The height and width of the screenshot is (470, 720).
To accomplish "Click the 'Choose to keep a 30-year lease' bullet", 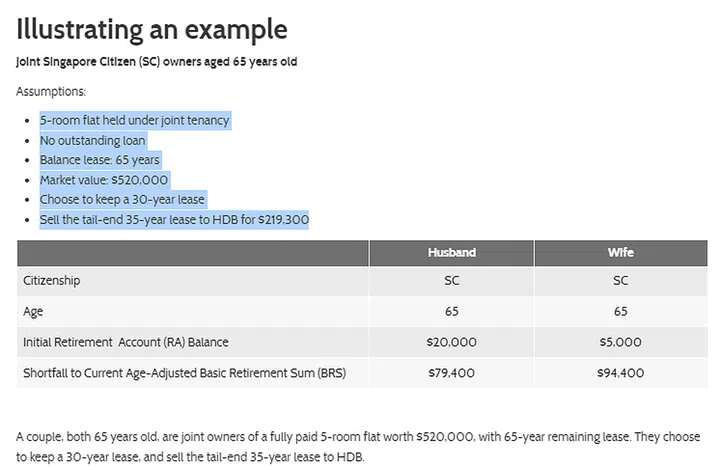I will click(x=122, y=199).
